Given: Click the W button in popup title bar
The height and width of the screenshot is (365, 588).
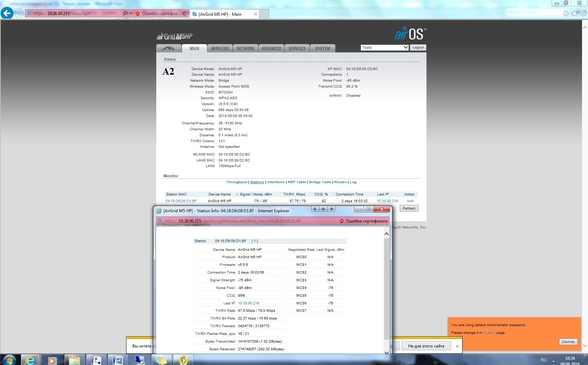Looking at the screenshot, I should [323, 209].
